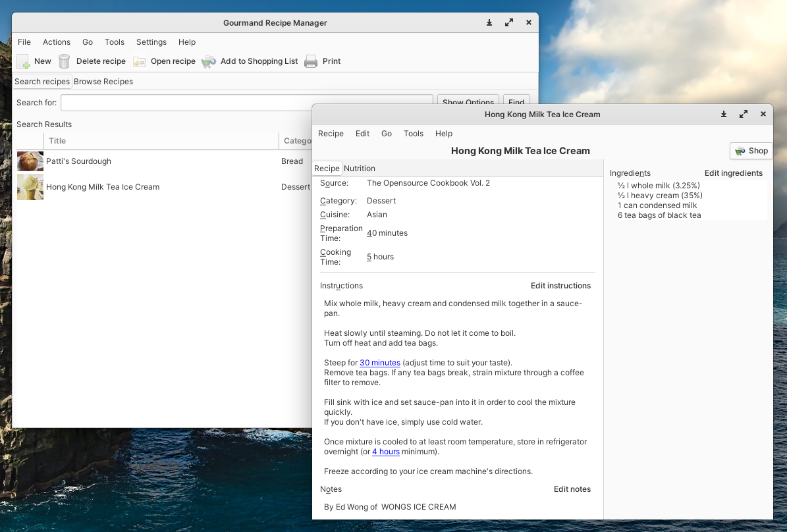
Task: Open the Tools menu in recipe window
Action: tap(414, 134)
